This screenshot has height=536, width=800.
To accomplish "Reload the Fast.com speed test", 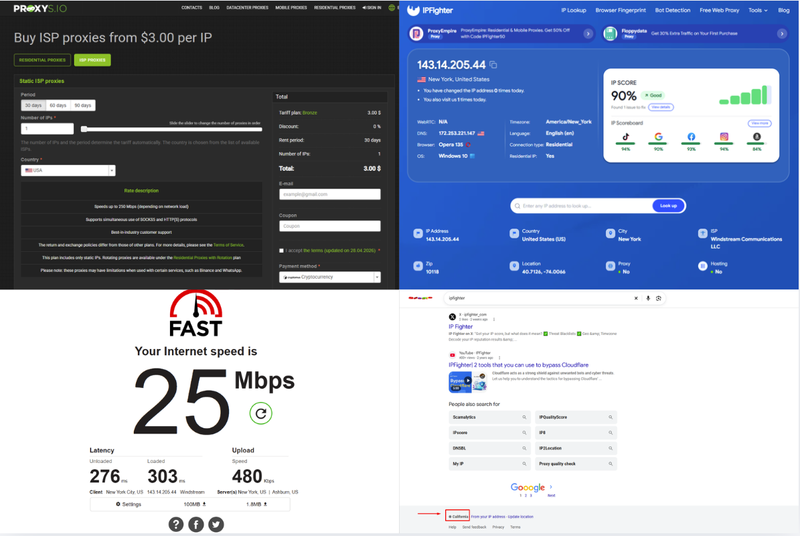I will 261,413.
